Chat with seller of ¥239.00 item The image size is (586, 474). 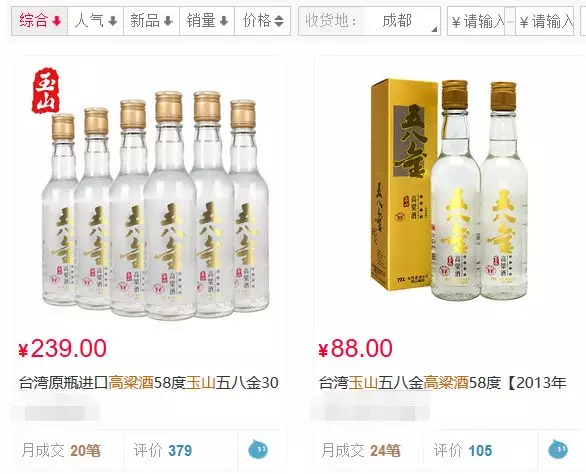tap(258, 450)
